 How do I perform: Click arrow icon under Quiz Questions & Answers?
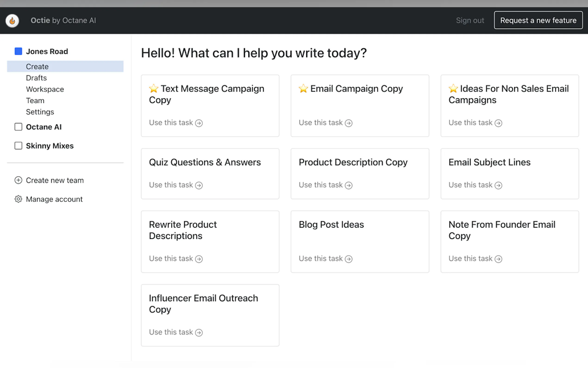199,185
